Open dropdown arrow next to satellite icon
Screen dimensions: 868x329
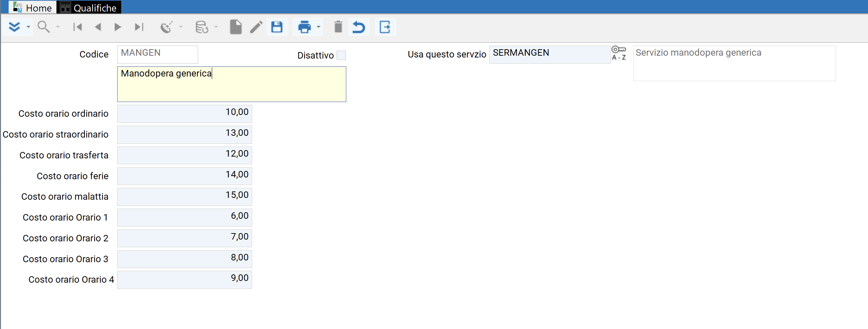coord(181,27)
